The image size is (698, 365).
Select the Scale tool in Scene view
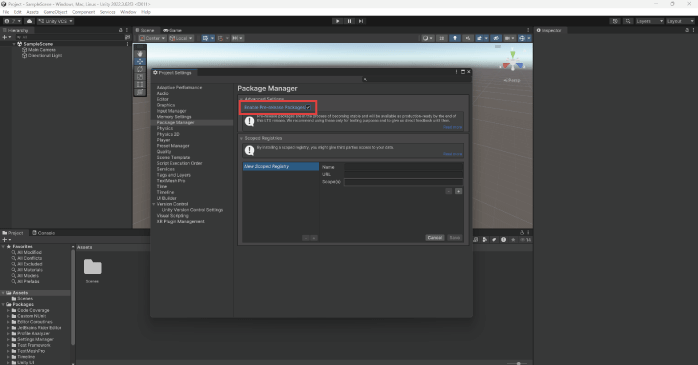point(140,77)
